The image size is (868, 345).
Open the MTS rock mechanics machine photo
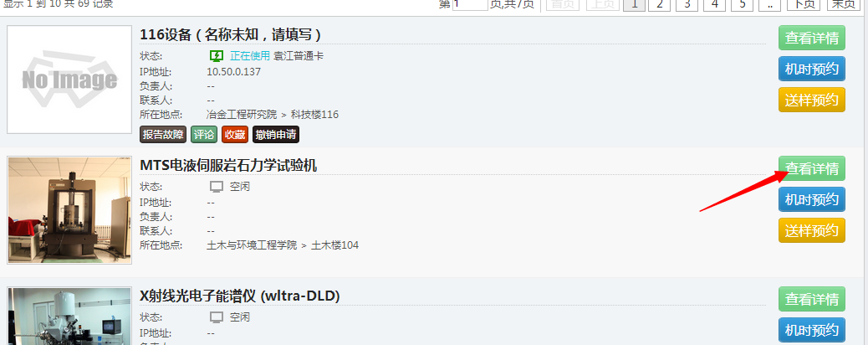pos(69,210)
